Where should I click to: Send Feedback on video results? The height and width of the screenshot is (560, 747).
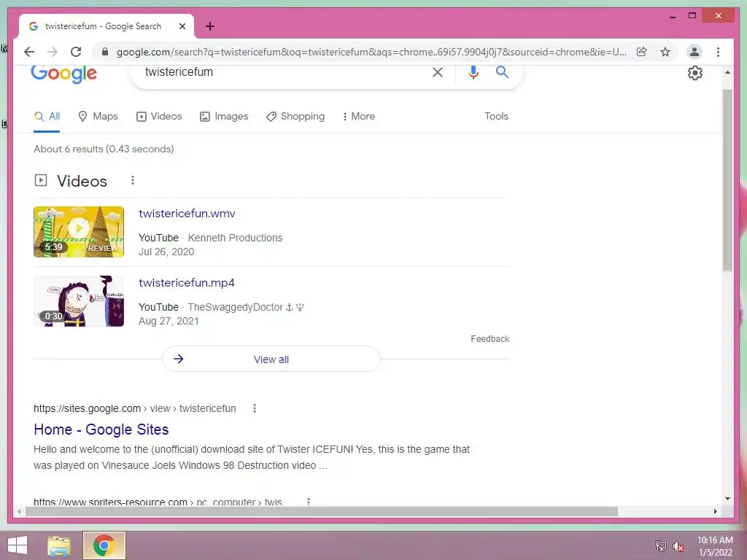[489, 338]
